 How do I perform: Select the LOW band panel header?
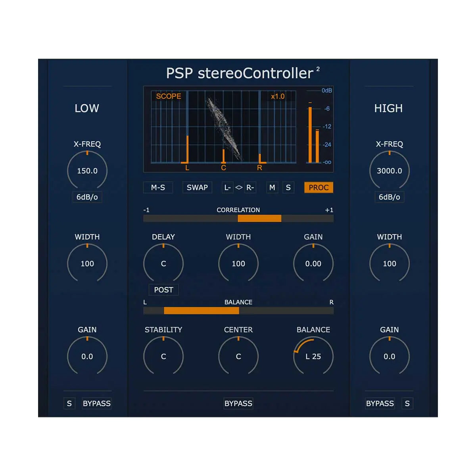pyautogui.click(x=86, y=108)
